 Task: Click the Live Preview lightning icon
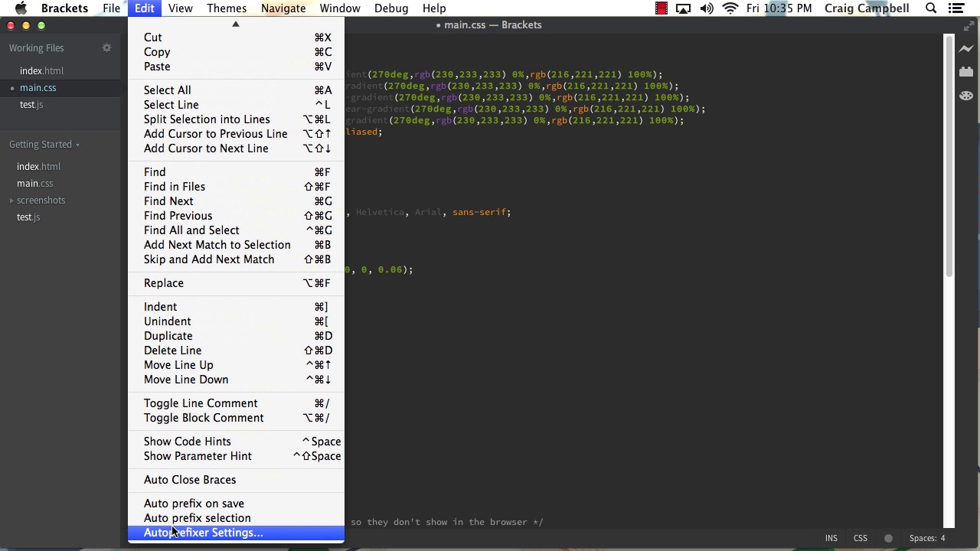point(966,49)
